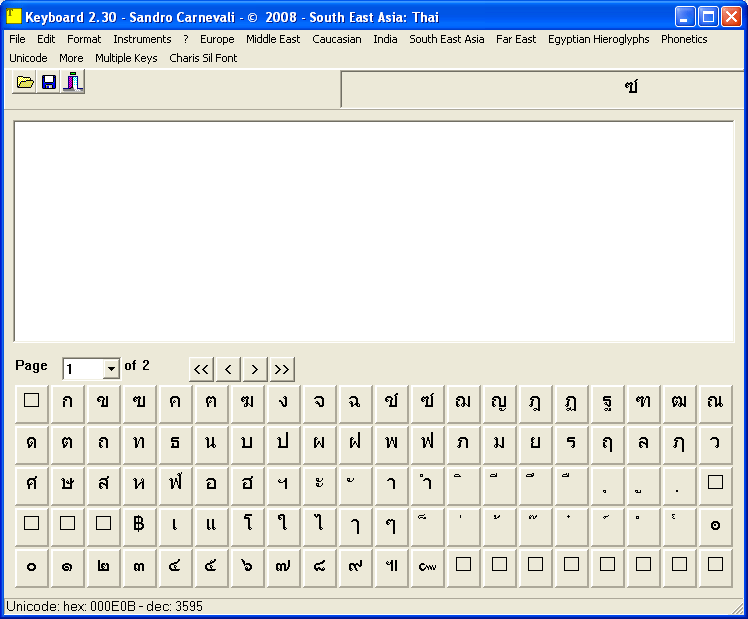748x619 pixels.
Task: Open the Instruments menu
Action: [142, 39]
